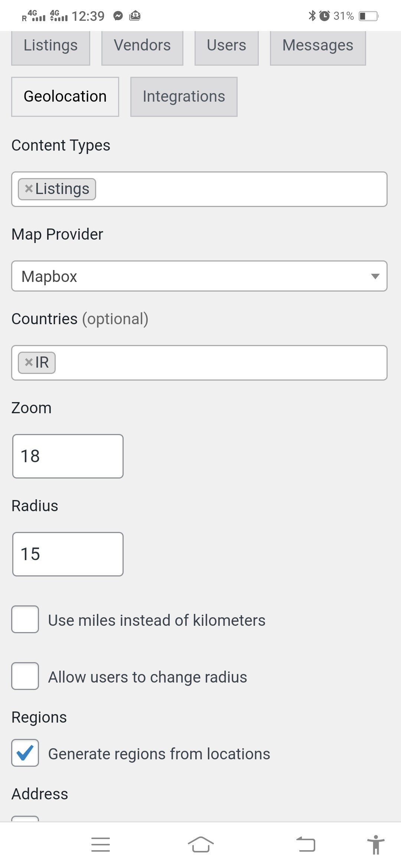Image resolution: width=401 pixels, height=868 pixels.
Task: Open the Map Provider Mapbox dropdown
Action: point(199,276)
